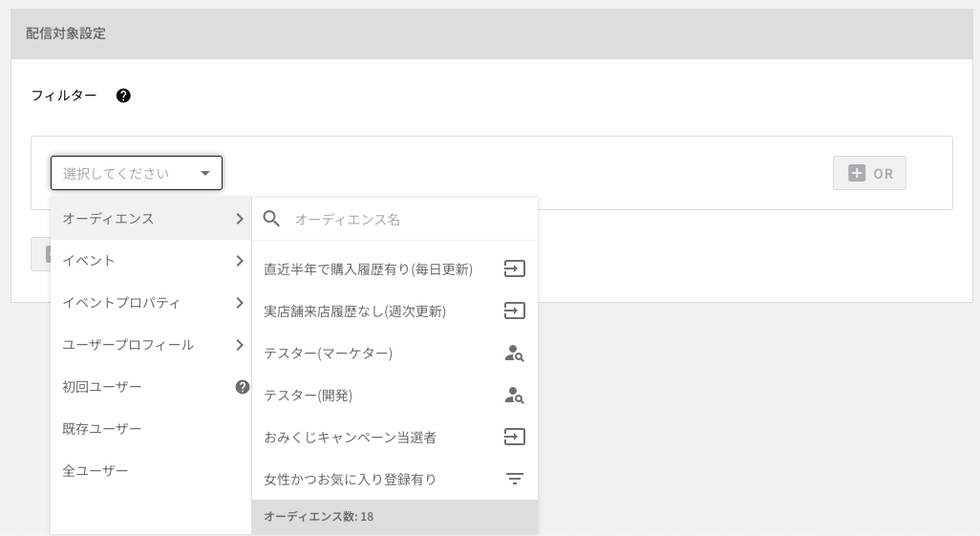Image resolution: width=980 pixels, height=536 pixels.
Task: Click the + OR button
Action: pyautogui.click(x=869, y=173)
